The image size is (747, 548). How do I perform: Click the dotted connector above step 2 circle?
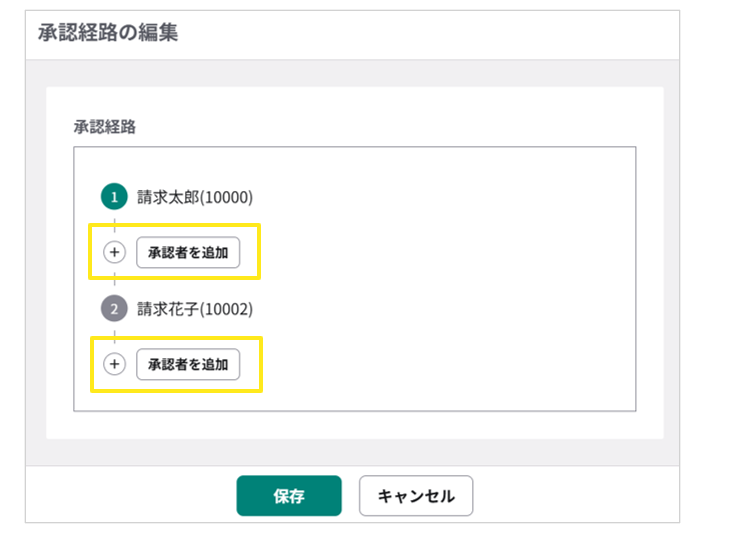[x=114, y=282]
